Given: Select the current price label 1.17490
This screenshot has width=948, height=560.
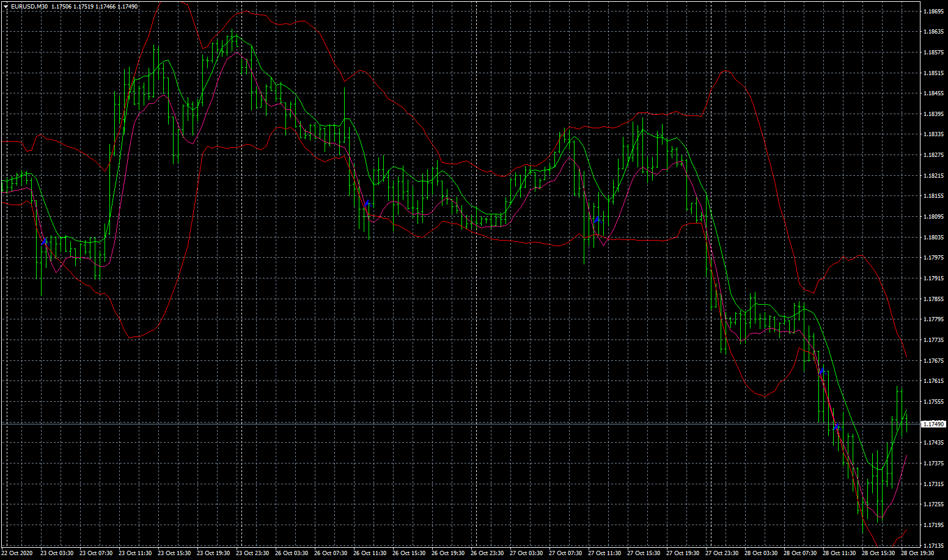Looking at the screenshot, I should [934, 424].
